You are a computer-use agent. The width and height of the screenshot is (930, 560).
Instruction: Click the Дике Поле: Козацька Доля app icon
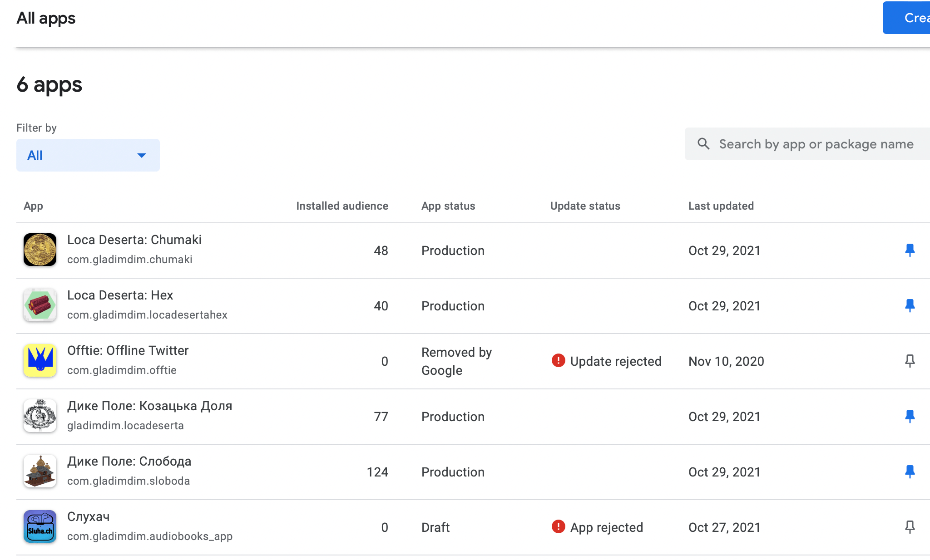(x=40, y=416)
